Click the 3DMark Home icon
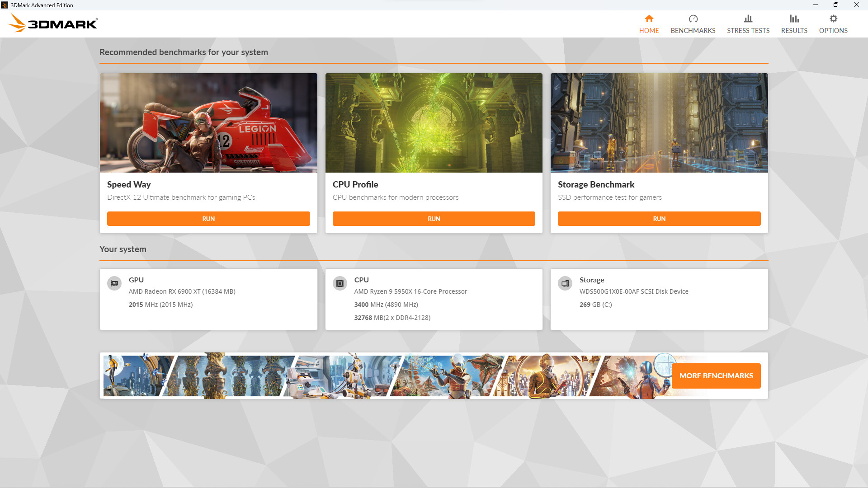868x488 pixels. (x=649, y=19)
